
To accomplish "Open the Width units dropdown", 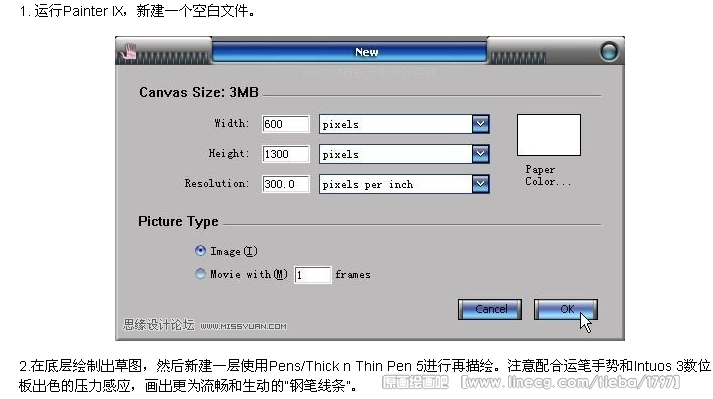I will (480, 124).
